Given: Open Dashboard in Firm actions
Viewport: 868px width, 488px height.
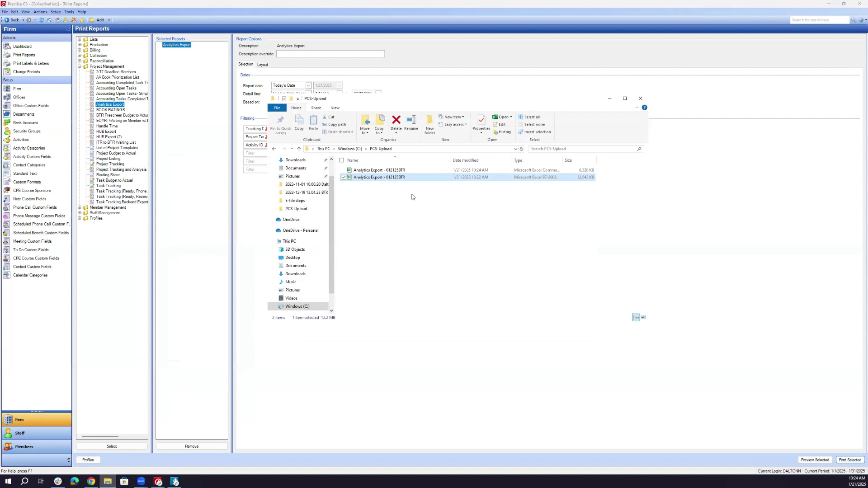Looking at the screenshot, I should pyautogui.click(x=22, y=47).
